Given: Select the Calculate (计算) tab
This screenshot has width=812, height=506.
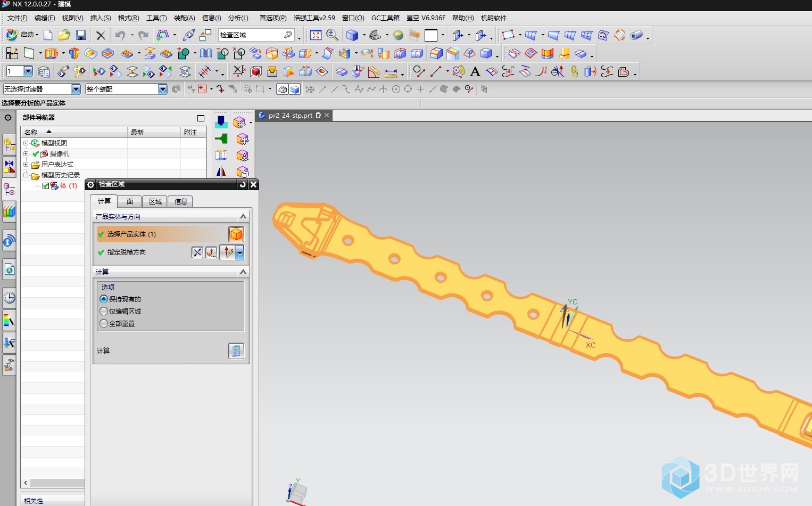Looking at the screenshot, I should (104, 201).
